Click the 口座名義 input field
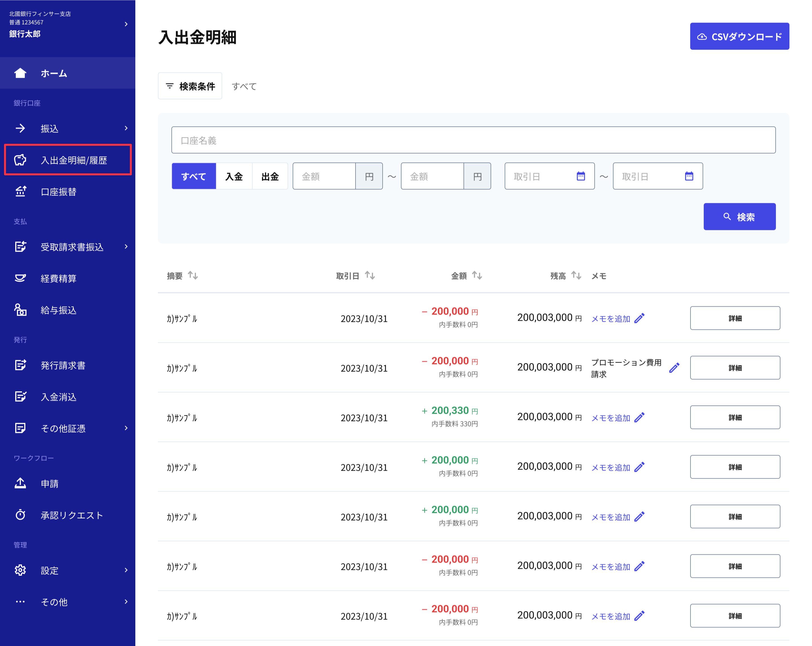Image resolution: width=812 pixels, height=646 pixels. click(473, 140)
